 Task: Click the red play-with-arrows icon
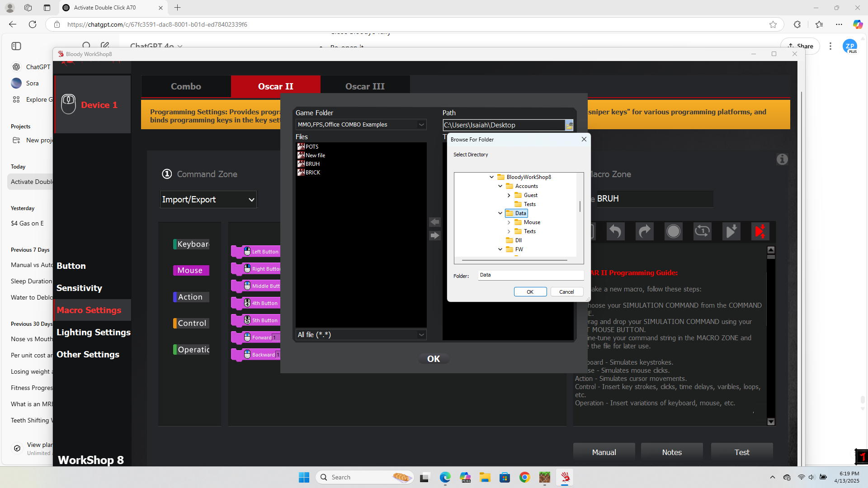tap(760, 231)
